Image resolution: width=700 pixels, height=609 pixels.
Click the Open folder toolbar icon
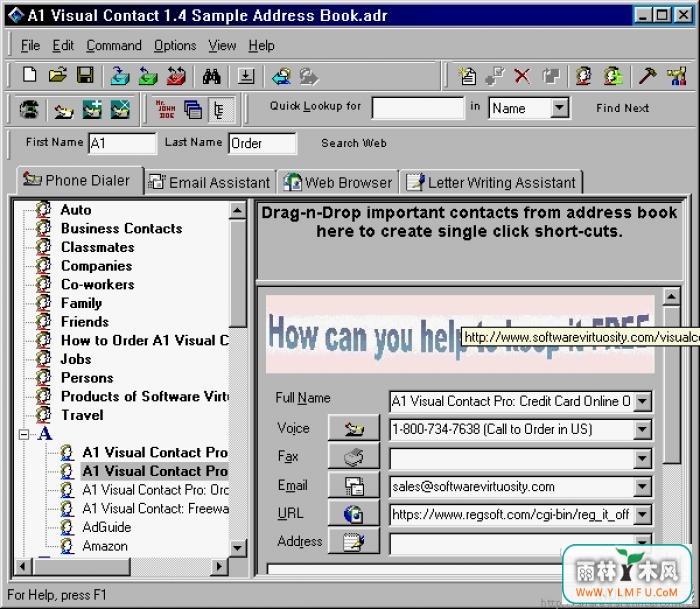point(58,75)
